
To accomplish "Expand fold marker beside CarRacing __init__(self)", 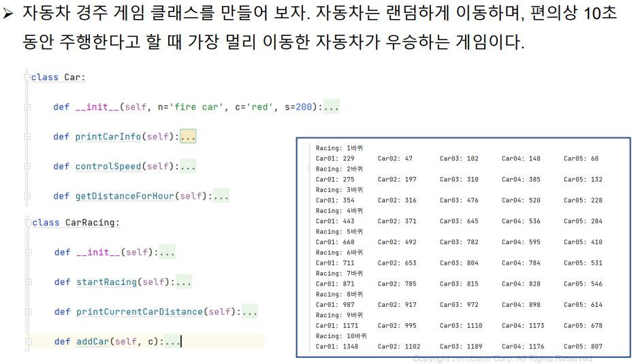I will pyautogui.click(x=29, y=252).
